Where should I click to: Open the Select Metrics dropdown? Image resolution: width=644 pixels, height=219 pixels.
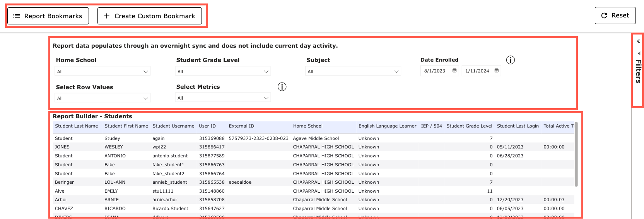coord(223,98)
